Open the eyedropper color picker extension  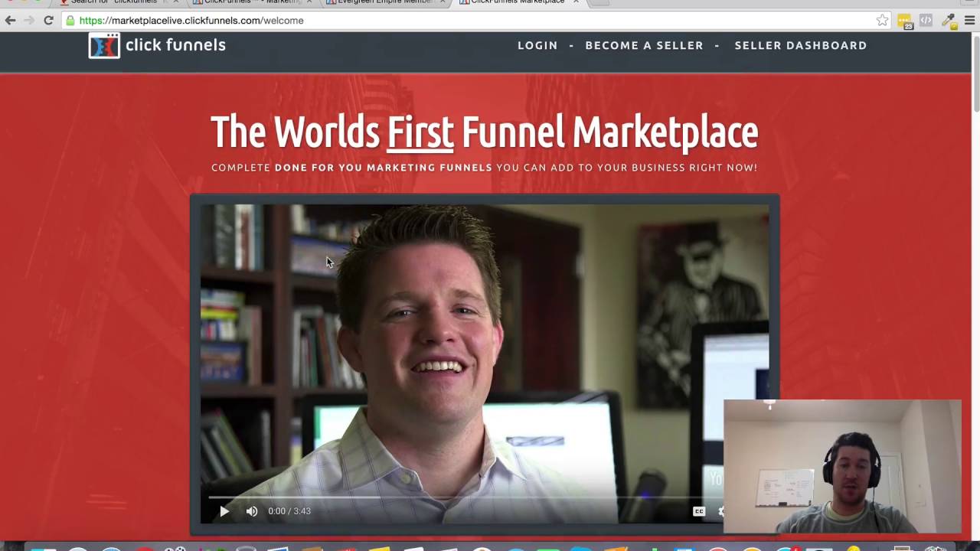949,21
